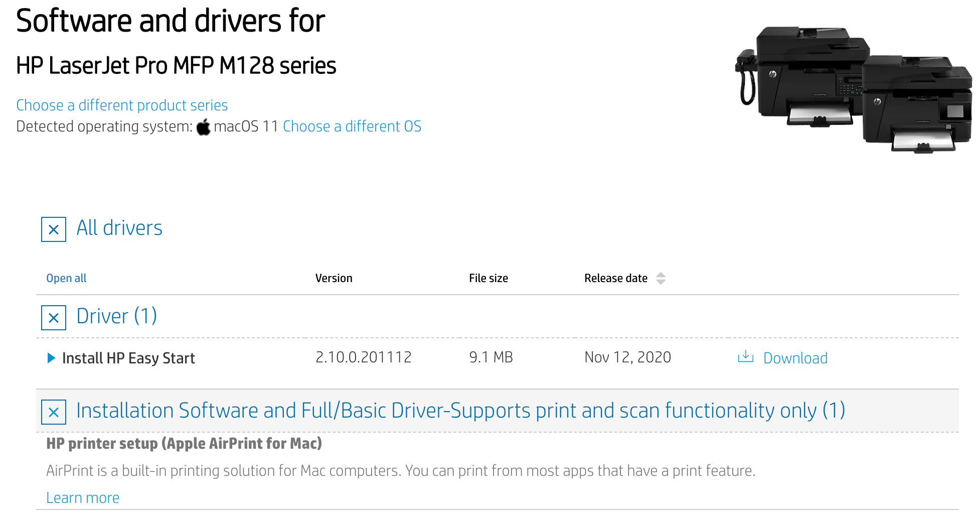Image resolution: width=980 pixels, height=514 pixels.
Task: Open Learn more about AirPrint
Action: 83,497
